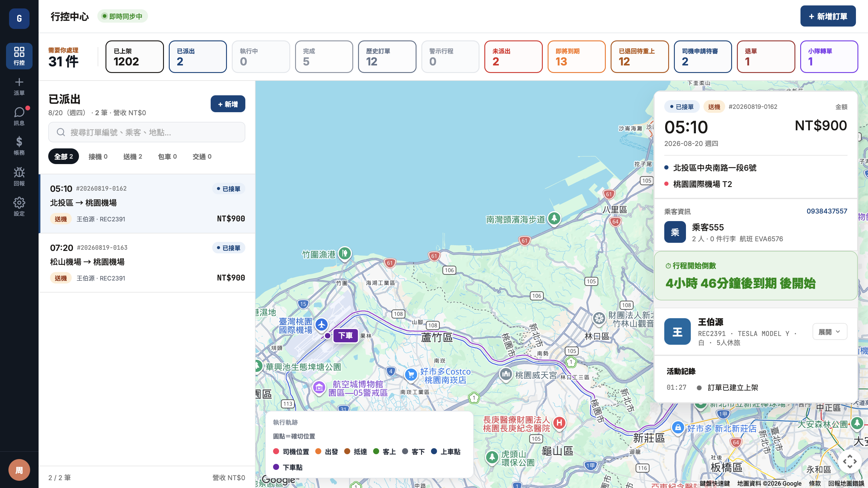This screenshot has height=488, width=868.
Task: Select order #20260819-0163 松山機場 row
Action: click(147, 263)
